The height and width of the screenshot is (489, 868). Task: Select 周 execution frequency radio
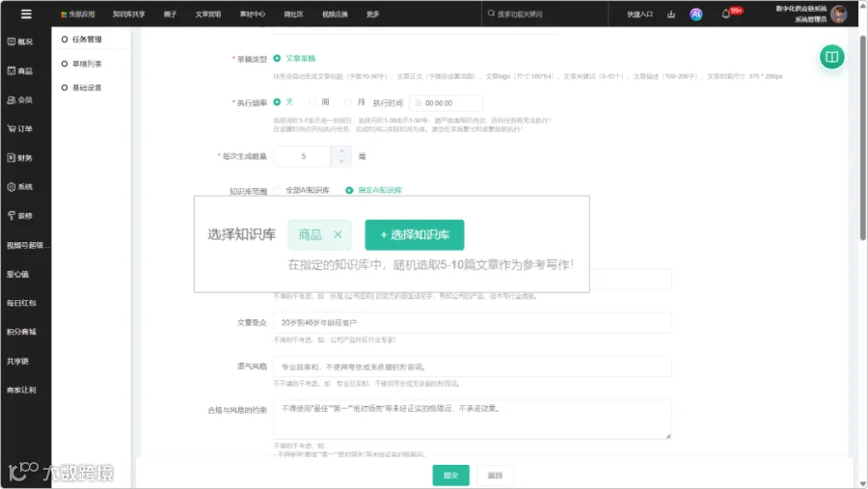tap(312, 102)
